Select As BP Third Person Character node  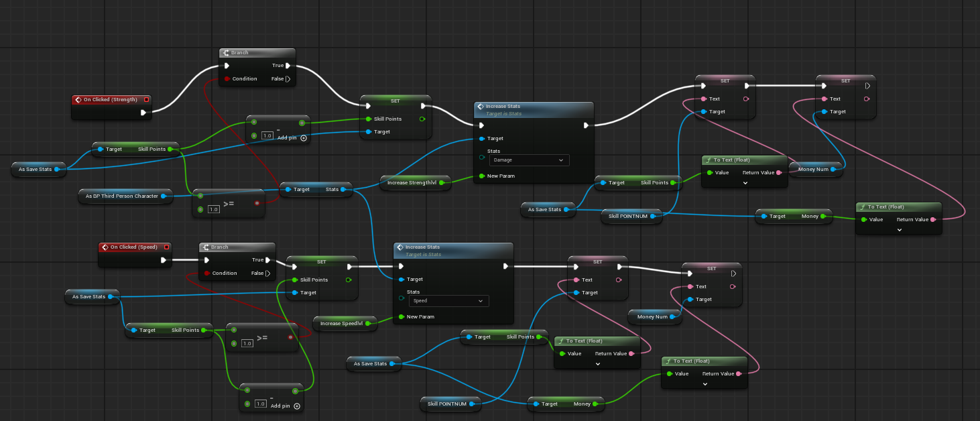[x=121, y=196]
